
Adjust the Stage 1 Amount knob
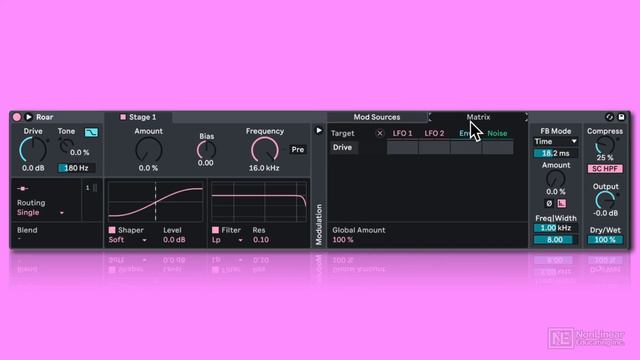(149, 150)
